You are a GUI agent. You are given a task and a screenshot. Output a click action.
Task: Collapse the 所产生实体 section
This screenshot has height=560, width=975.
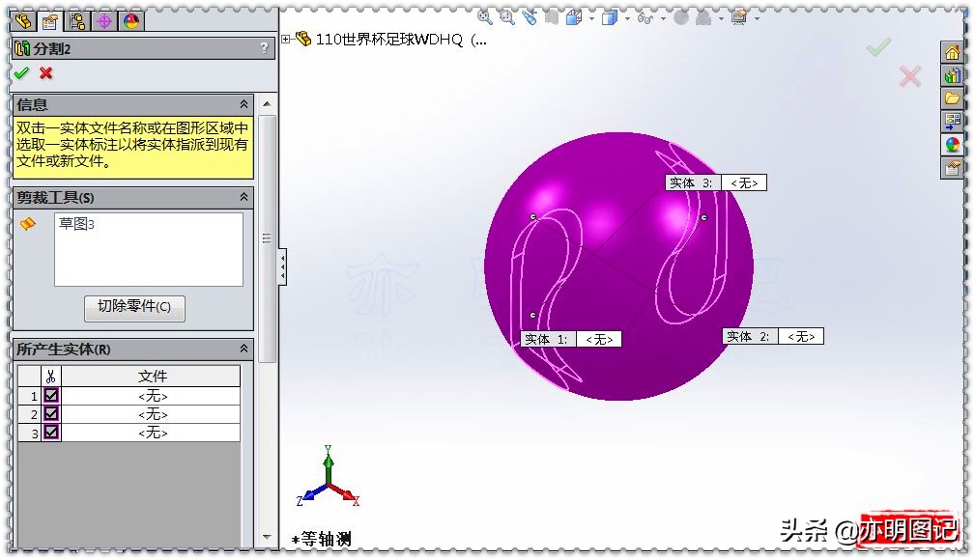242,349
